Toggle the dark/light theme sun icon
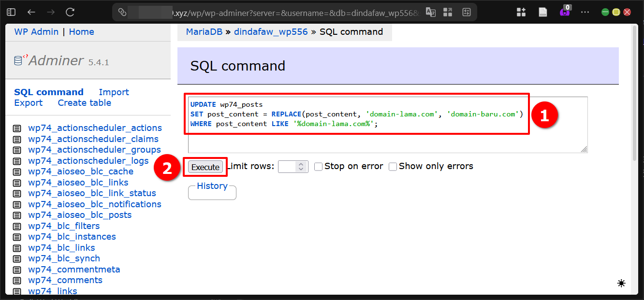Screen dimensions: 644x300 tap(621, 284)
